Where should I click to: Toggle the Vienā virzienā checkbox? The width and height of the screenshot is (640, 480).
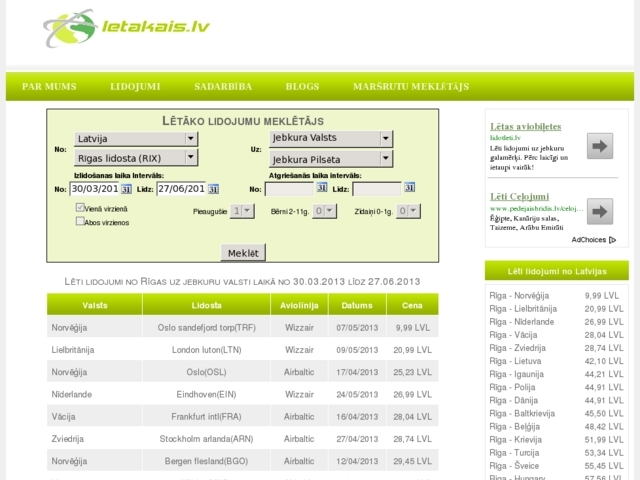(80, 207)
